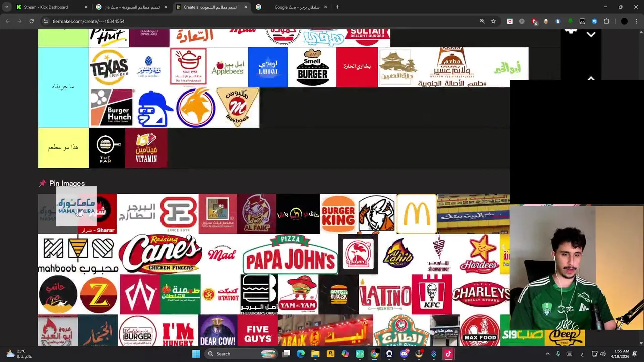This screenshot has width=644, height=362.
Task: Select the Raising Cane's logo
Action: pos(160,254)
